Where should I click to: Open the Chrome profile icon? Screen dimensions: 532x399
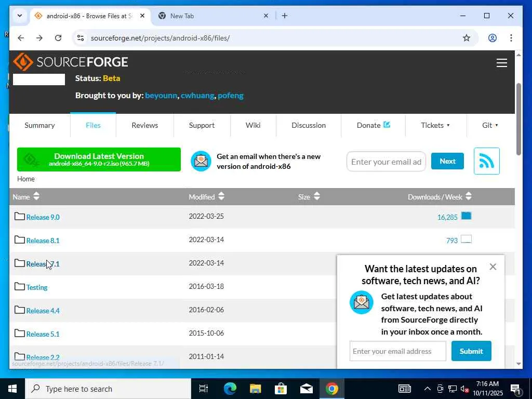point(493,38)
